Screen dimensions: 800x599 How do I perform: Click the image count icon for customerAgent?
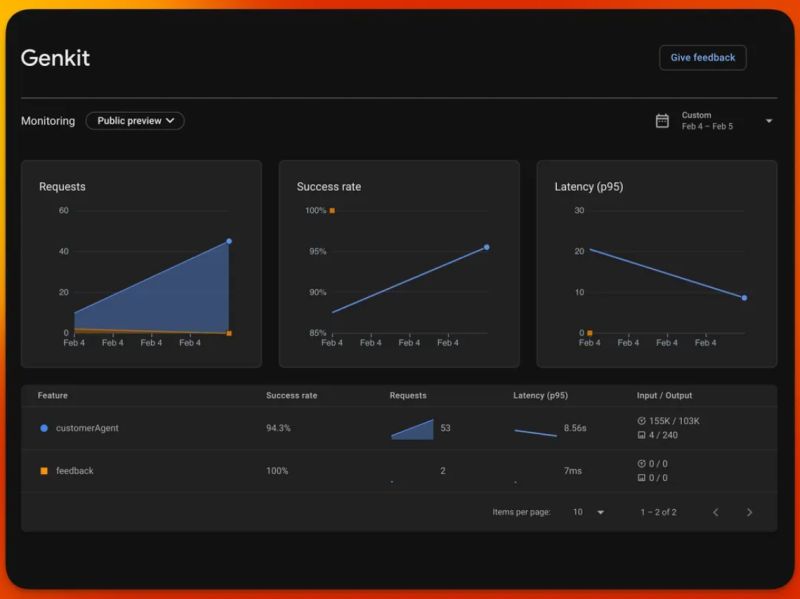tap(641, 435)
